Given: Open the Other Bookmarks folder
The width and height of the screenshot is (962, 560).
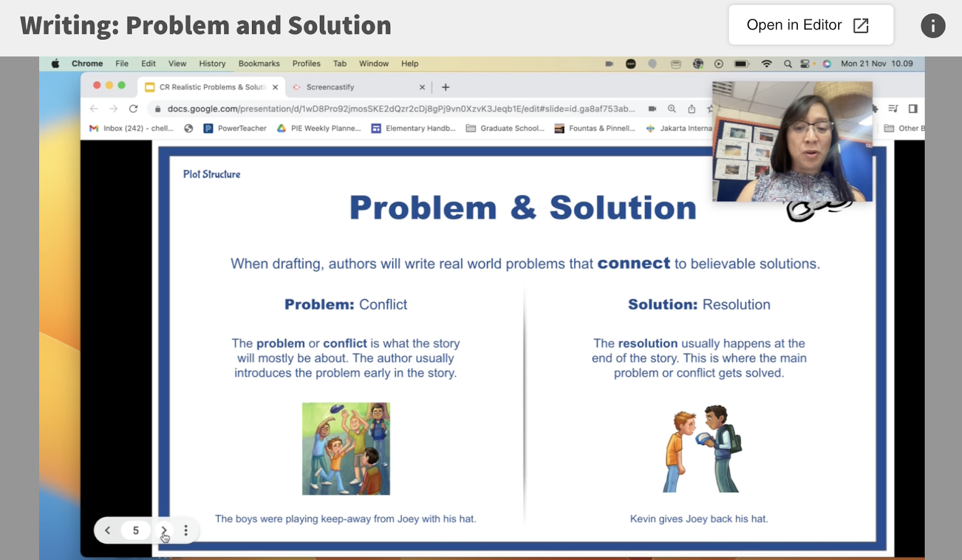Looking at the screenshot, I should pyautogui.click(x=904, y=128).
